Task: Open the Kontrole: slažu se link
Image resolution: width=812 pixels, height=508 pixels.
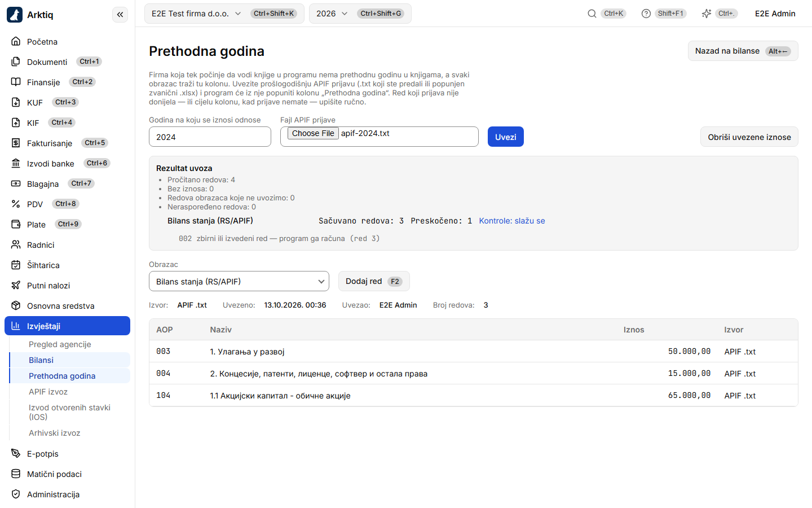Action: [512, 221]
